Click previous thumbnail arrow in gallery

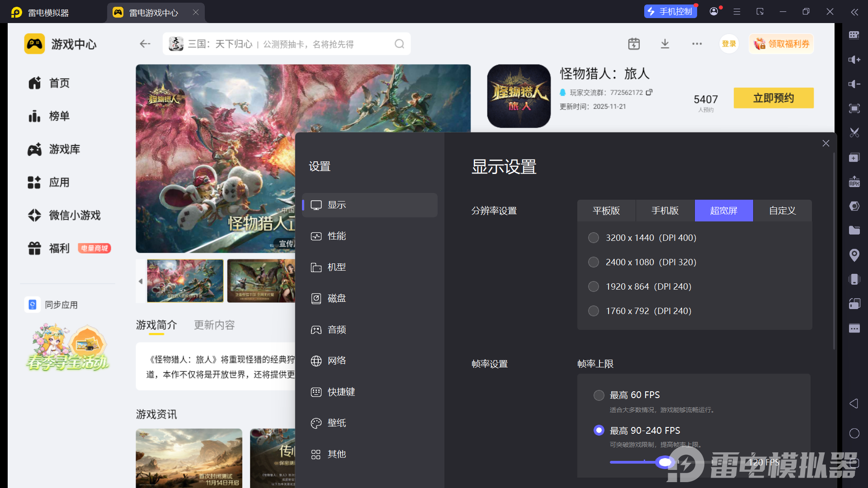141,281
